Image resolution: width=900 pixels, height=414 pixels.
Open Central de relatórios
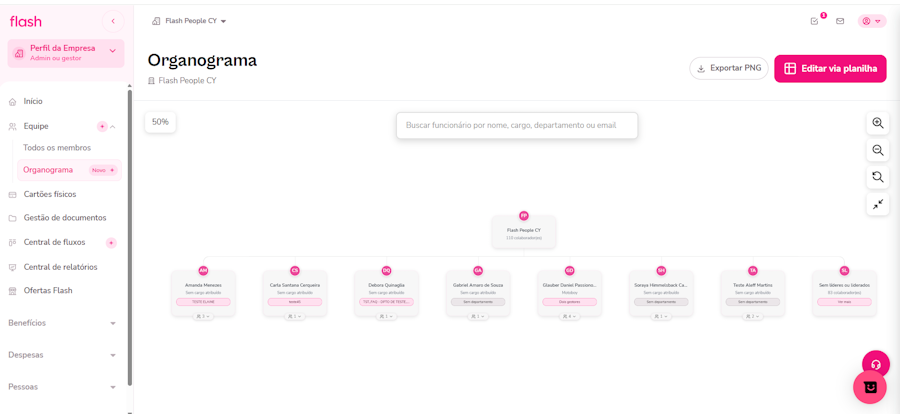coord(60,267)
